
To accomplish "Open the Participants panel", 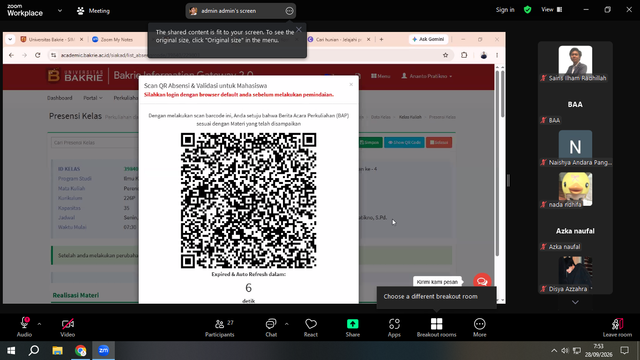I will pyautogui.click(x=220, y=327).
